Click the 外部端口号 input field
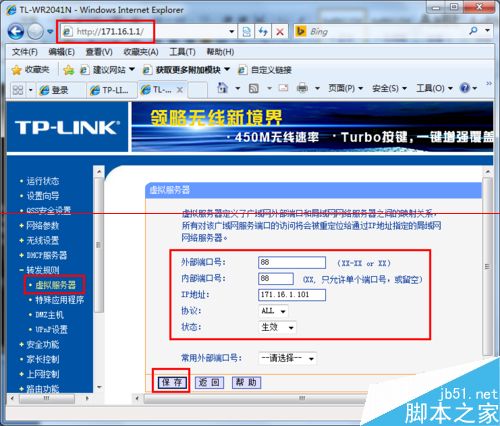500x426 pixels. pos(292,262)
